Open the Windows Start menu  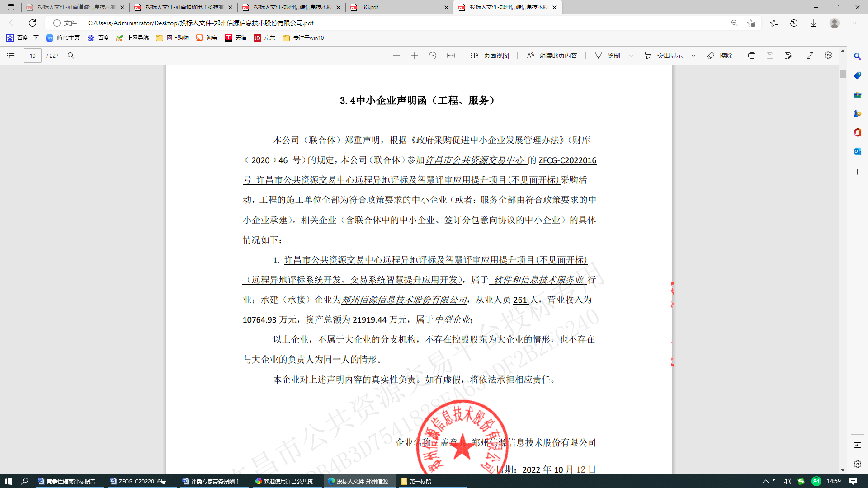[8, 481]
